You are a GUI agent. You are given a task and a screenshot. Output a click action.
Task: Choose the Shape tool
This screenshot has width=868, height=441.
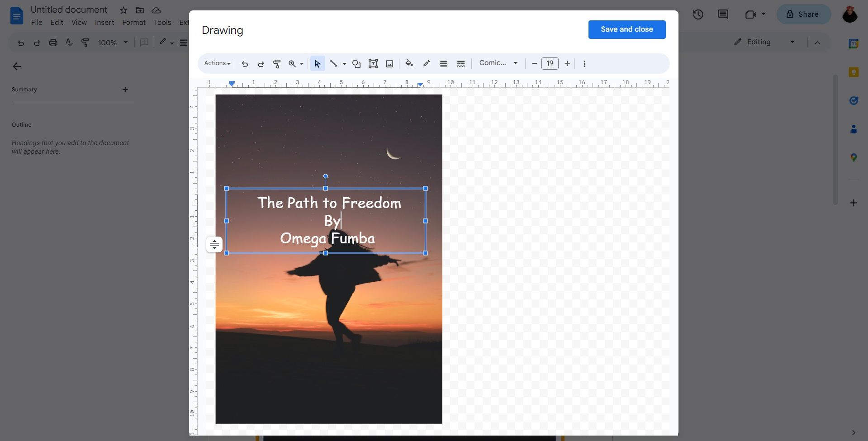[x=356, y=63]
